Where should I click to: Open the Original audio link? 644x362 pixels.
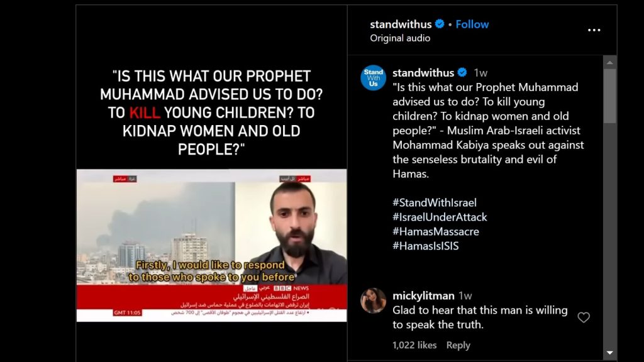(400, 38)
